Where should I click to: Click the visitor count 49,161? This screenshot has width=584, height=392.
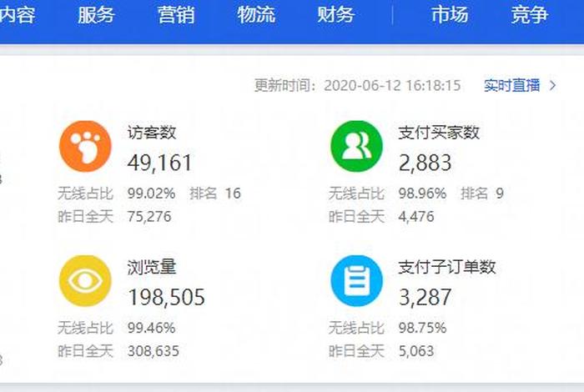click(x=160, y=163)
